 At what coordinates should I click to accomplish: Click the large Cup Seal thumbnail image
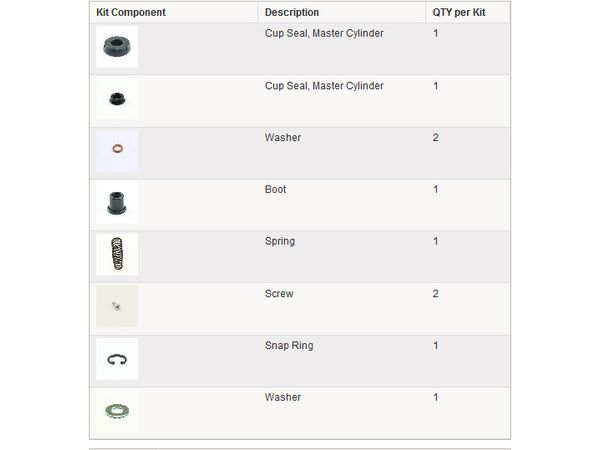pyautogui.click(x=117, y=47)
